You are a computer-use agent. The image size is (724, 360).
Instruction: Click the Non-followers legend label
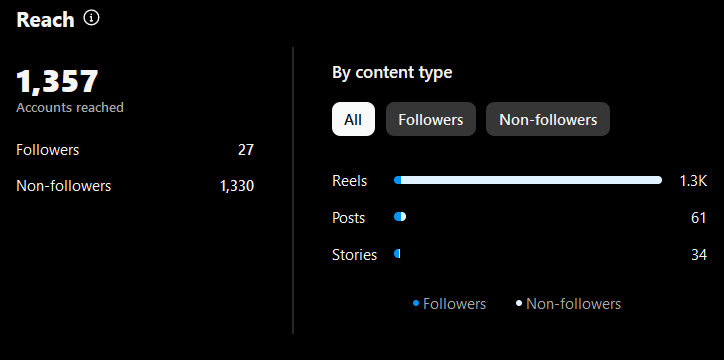(573, 304)
